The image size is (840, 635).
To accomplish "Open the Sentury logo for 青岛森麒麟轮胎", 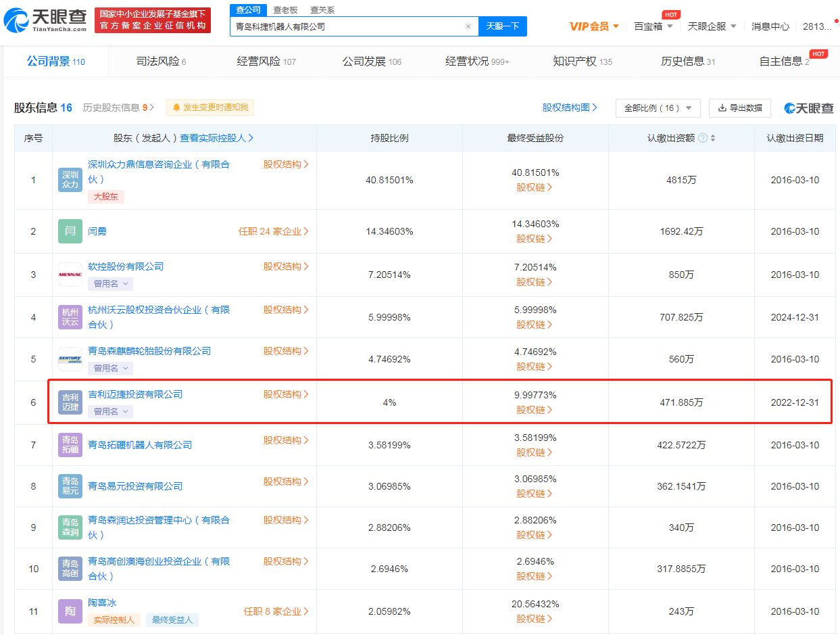I will [x=70, y=359].
